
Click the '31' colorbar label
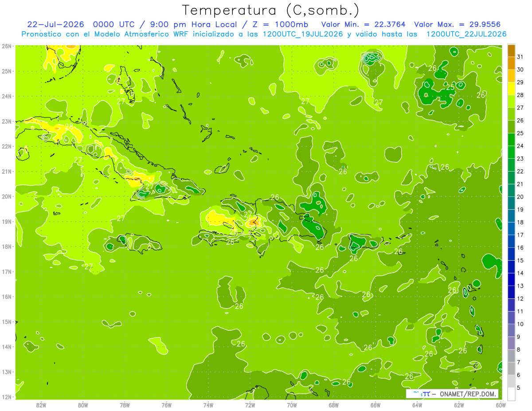[520, 56]
